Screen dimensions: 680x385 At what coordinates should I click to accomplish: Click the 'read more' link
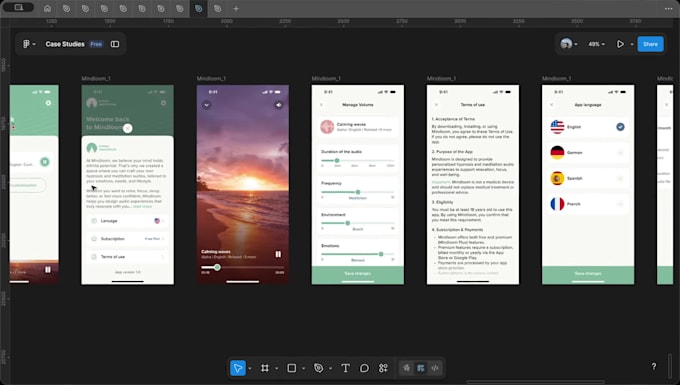pyautogui.click(x=142, y=206)
